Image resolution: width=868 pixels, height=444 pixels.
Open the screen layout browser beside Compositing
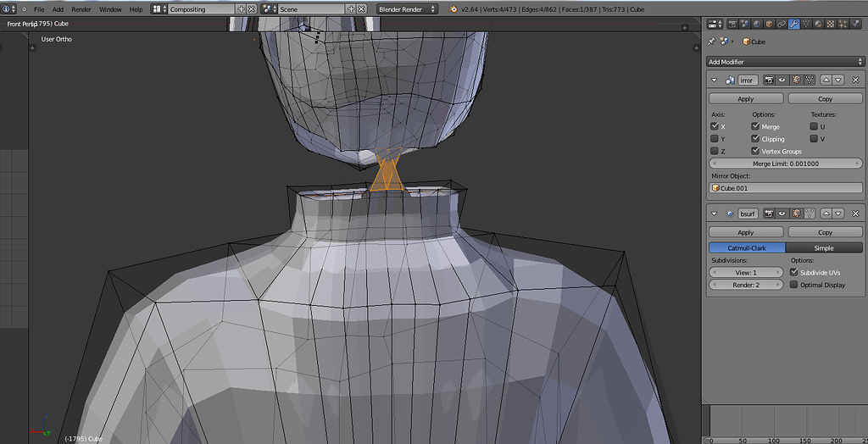pyautogui.click(x=159, y=9)
